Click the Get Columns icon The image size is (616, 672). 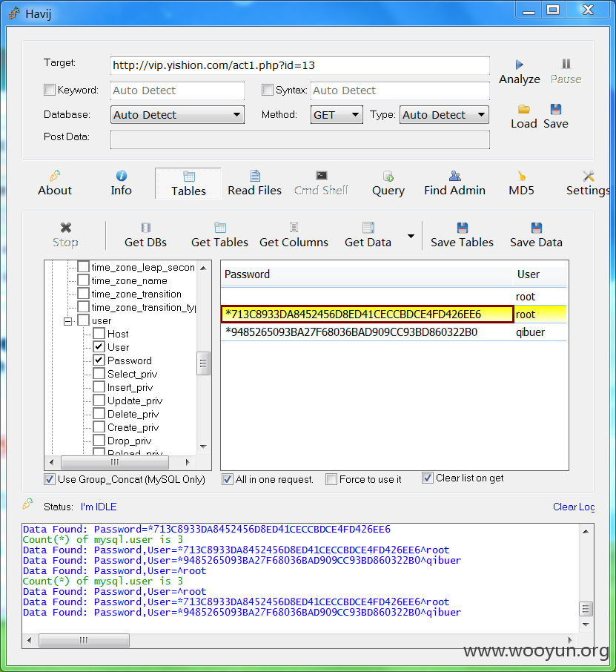pos(294,228)
